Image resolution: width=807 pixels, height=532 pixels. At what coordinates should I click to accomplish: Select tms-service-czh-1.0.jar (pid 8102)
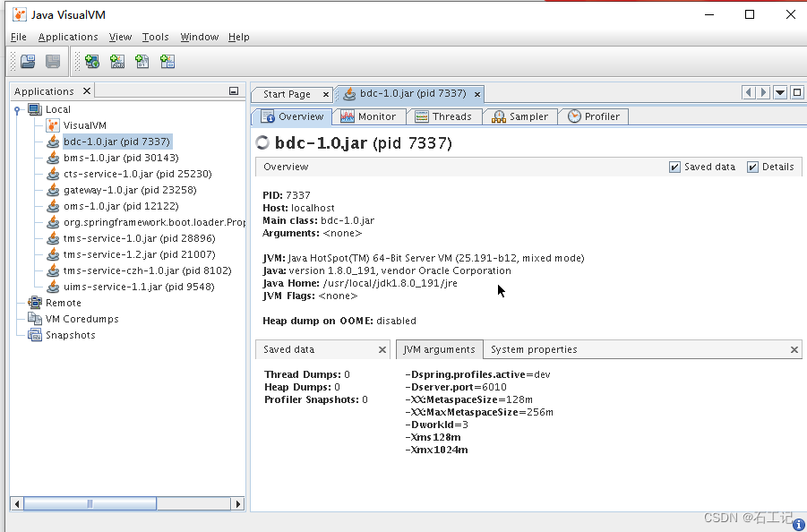(147, 270)
